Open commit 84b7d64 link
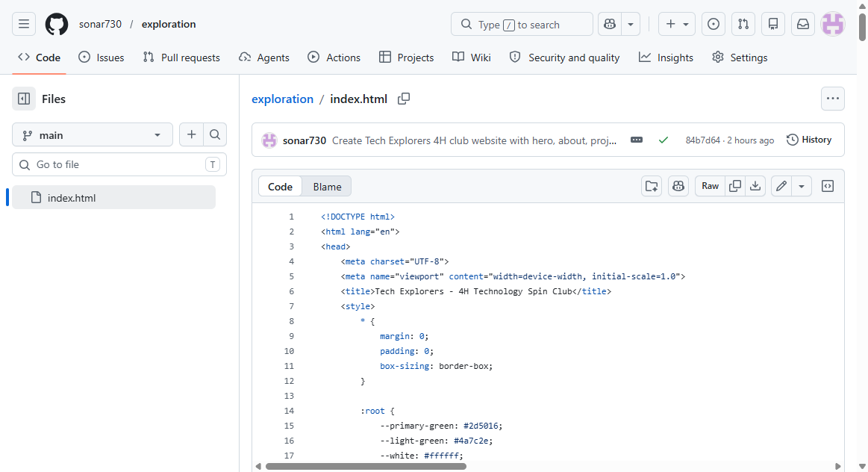868x472 pixels. (x=703, y=140)
